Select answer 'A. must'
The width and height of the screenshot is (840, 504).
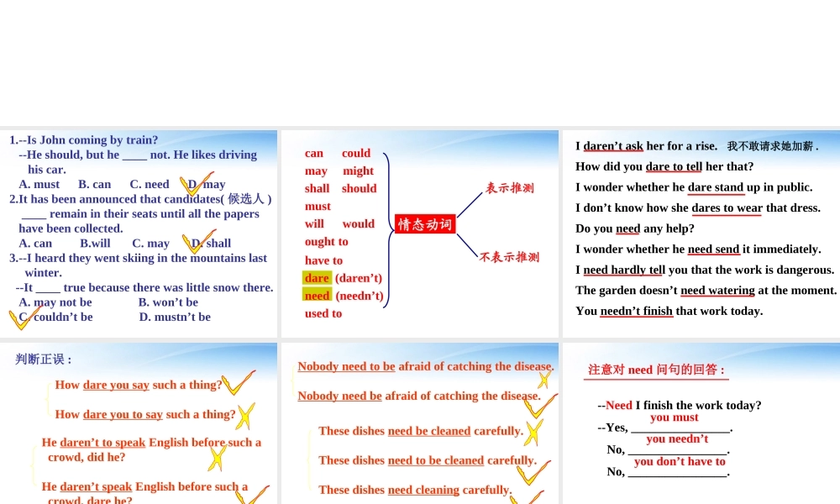[x=39, y=184]
